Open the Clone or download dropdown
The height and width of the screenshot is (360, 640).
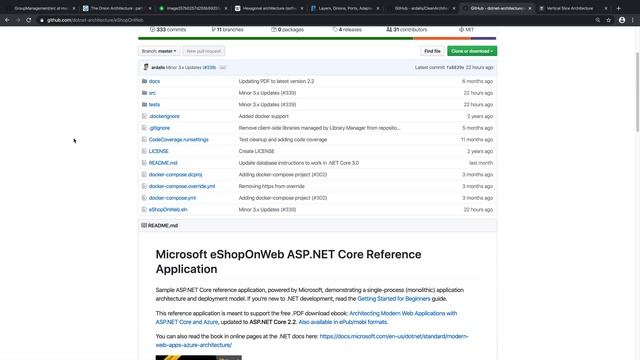tap(472, 51)
